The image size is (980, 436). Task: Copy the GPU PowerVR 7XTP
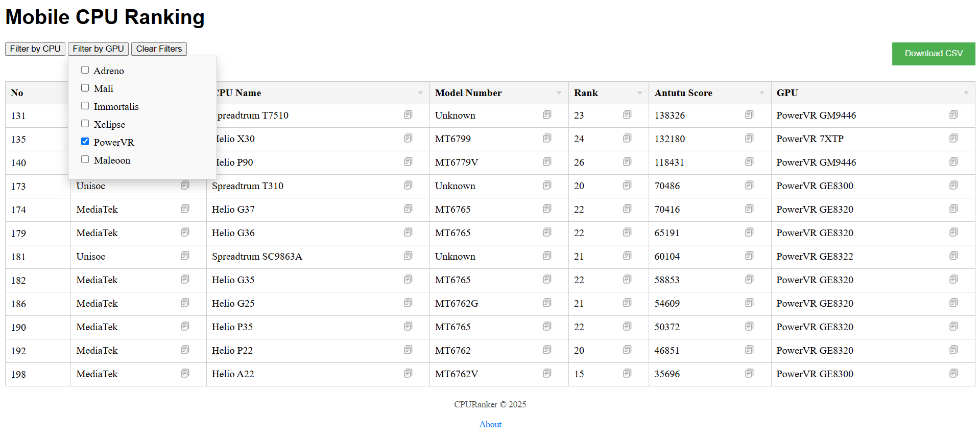953,139
